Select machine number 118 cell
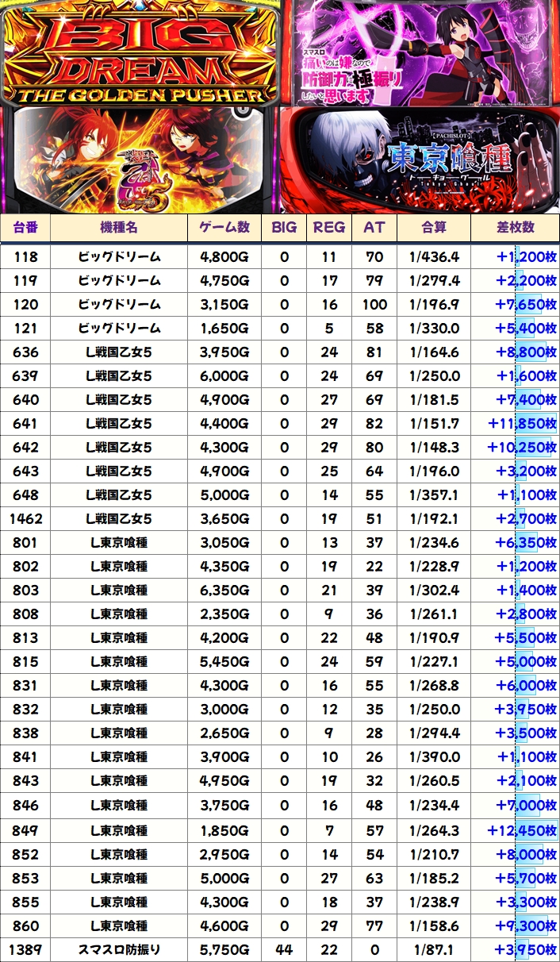Screen dimensions: 560x962 click(25, 257)
